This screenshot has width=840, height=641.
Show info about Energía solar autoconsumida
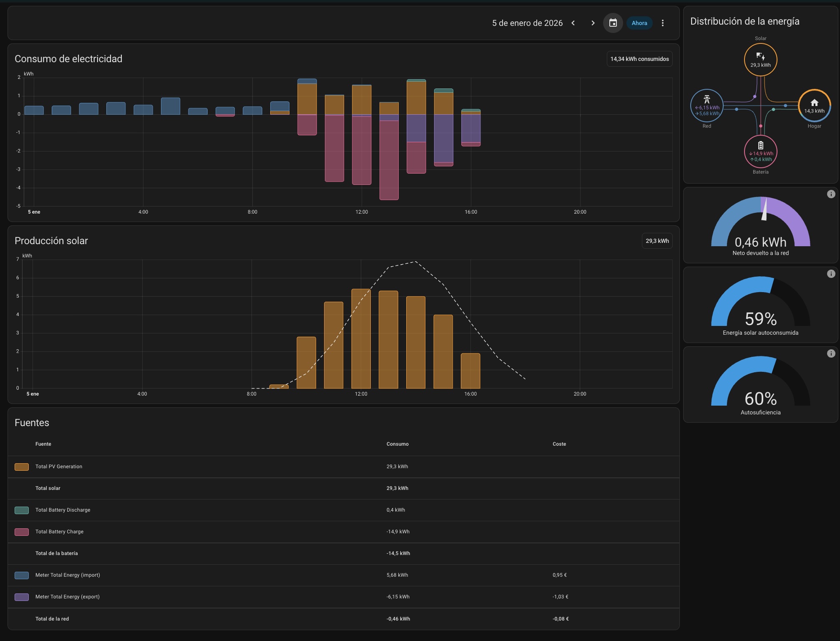click(x=831, y=274)
